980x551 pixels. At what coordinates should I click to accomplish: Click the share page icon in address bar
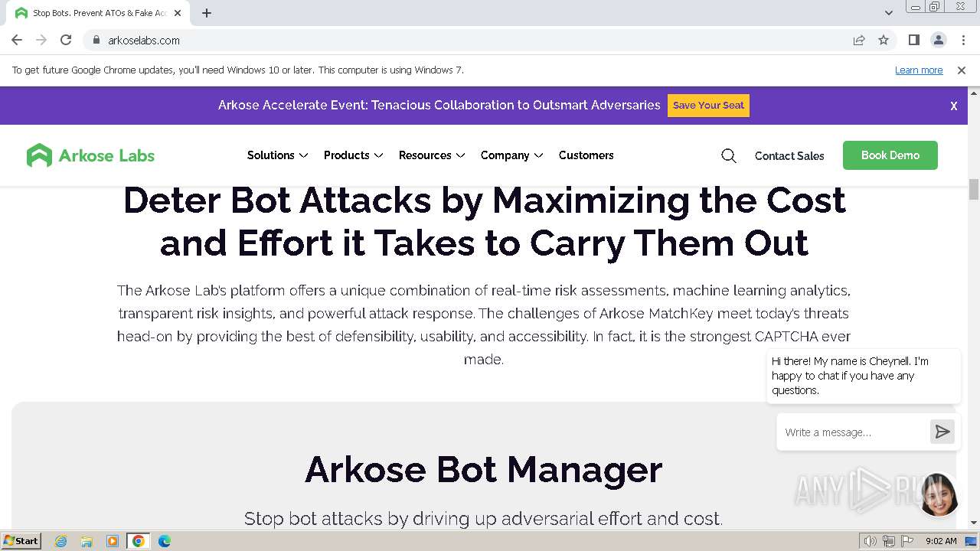pos(859,40)
